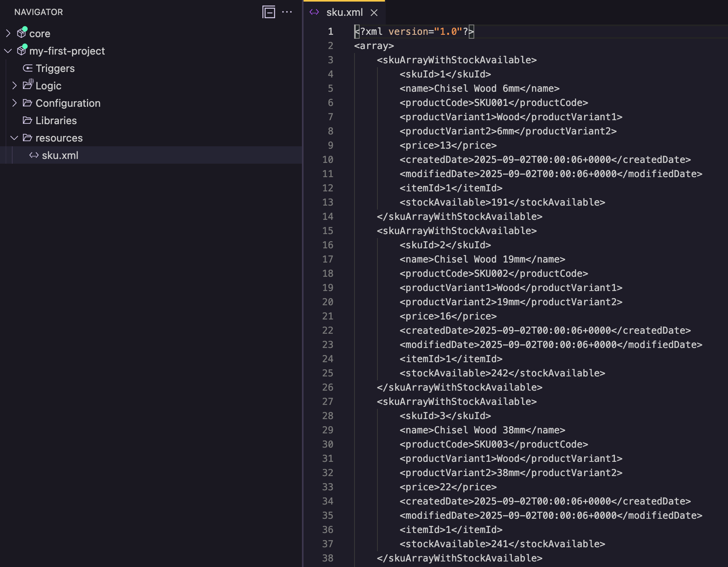
Task: Click the XML file icon on editor tab
Action: click(x=314, y=12)
